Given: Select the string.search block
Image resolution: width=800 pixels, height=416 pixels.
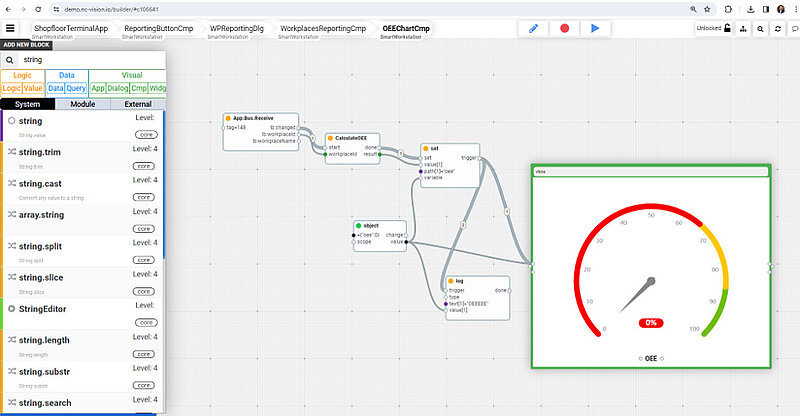Looking at the screenshot, I should click(83, 403).
